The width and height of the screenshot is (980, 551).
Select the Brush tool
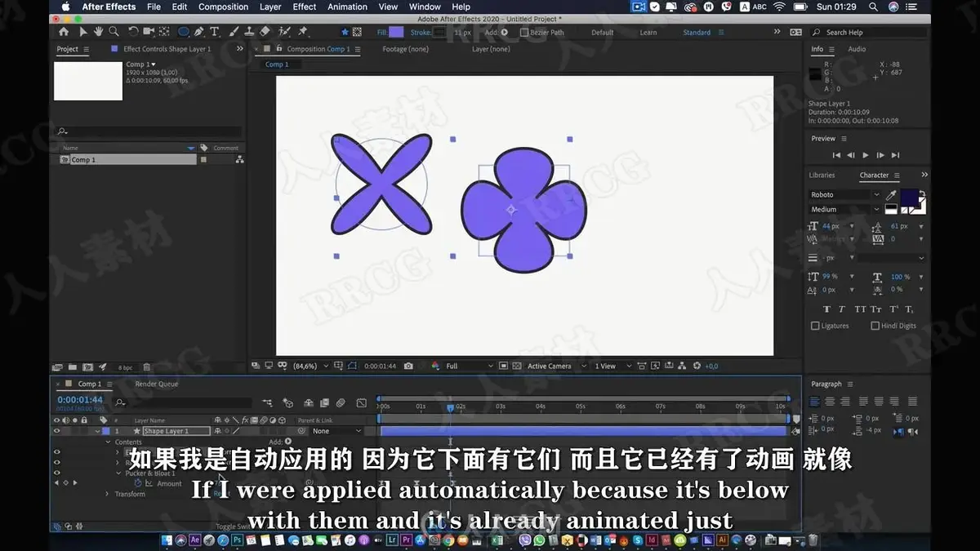coord(233,32)
